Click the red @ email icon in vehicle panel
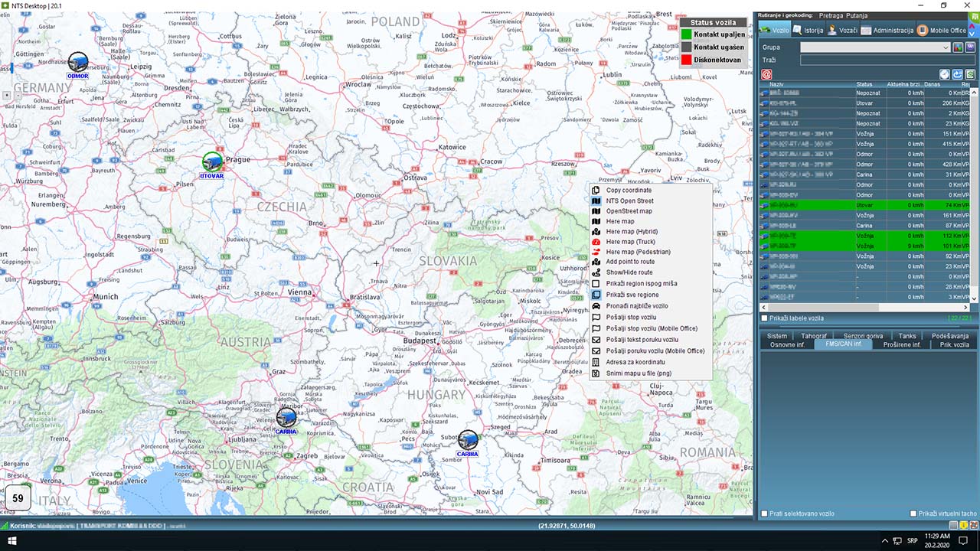This screenshot has height=551, width=980. coord(767,74)
